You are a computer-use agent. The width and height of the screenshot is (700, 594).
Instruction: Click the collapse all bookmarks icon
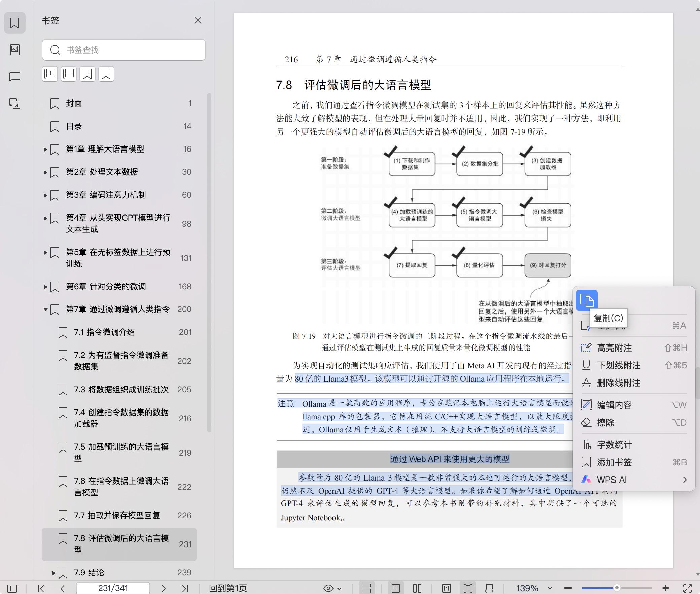pos(69,74)
